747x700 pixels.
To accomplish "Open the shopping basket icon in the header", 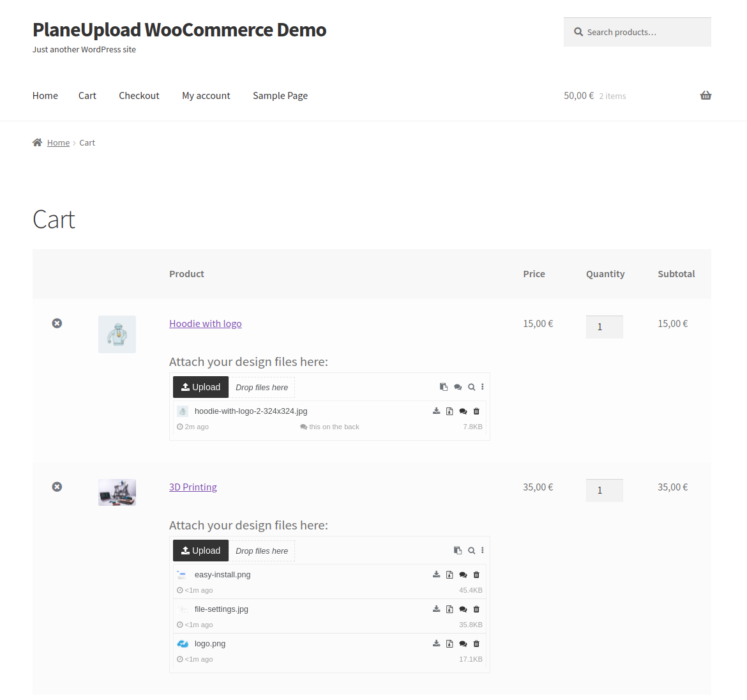I will click(705, 96).
